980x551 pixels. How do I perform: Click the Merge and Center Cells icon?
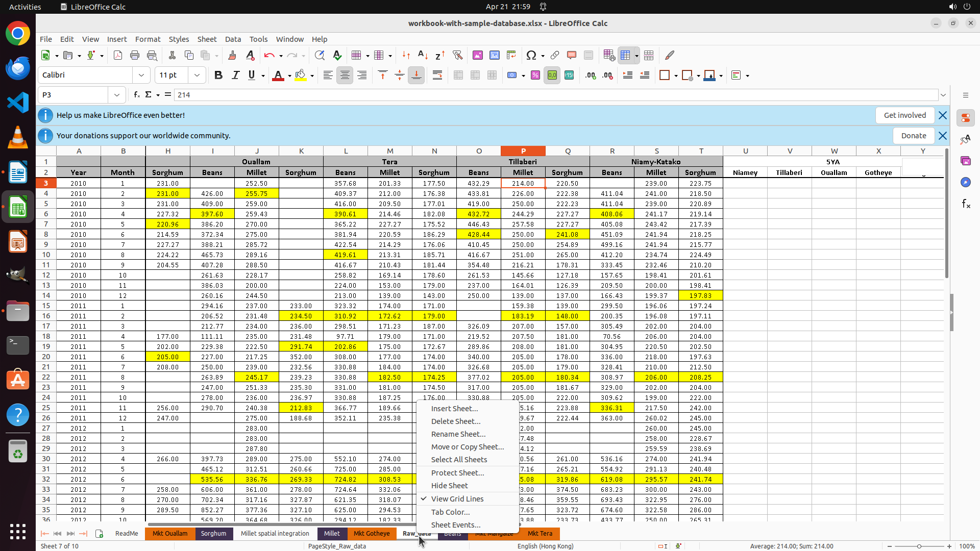click(x=458, y=76)
